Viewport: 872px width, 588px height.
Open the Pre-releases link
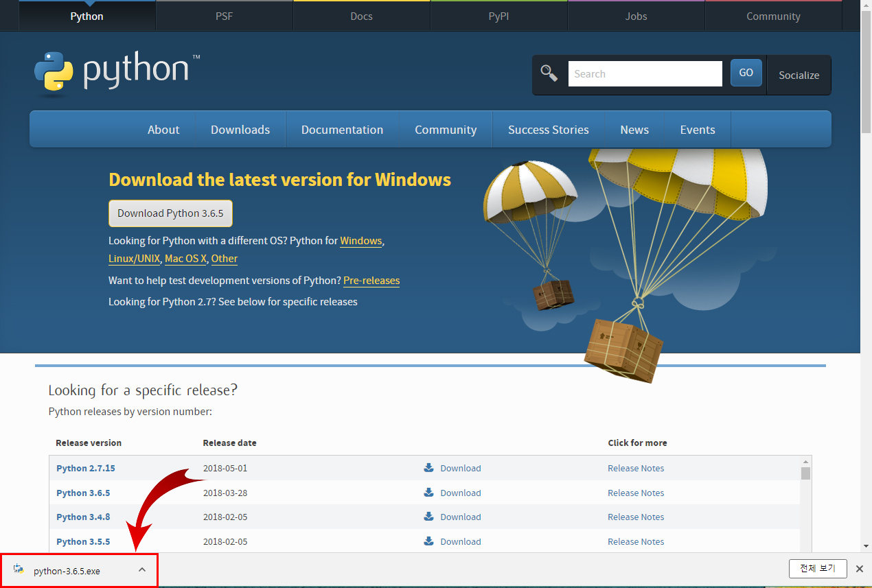[371, 281]
